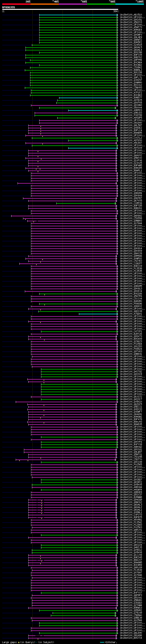
Task: Click the purple ~60% legend segment
Action: 73,4
